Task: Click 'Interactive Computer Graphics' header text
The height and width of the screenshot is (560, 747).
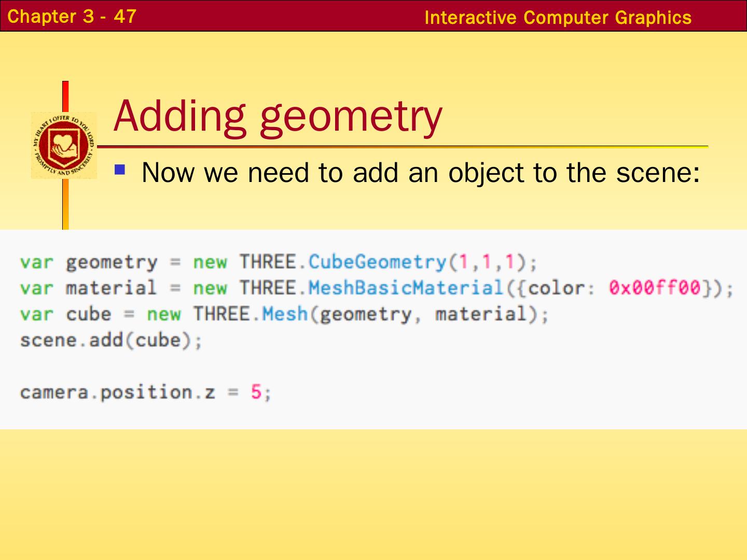Action: [x=558, y=18]
